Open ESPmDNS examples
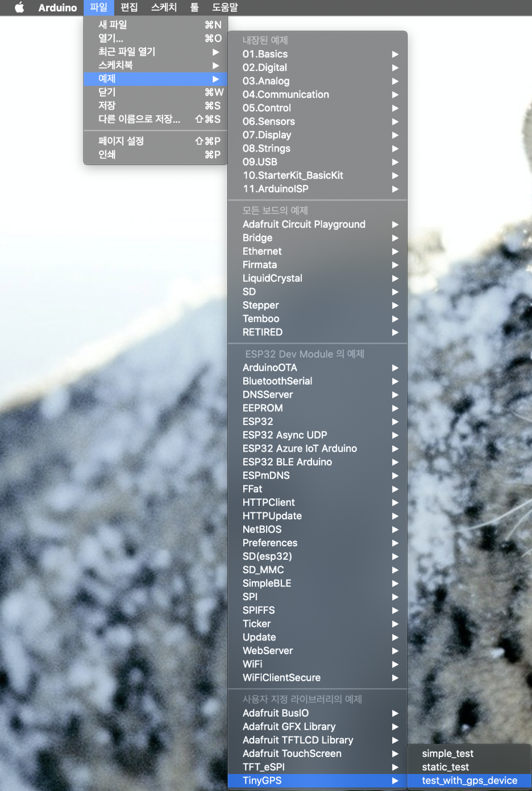Image resolution: width=532 pixels, height=791 pixels. 318,476
